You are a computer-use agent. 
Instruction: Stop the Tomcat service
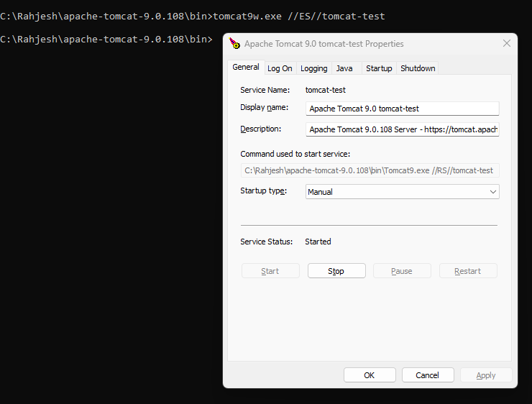(336, 271)
